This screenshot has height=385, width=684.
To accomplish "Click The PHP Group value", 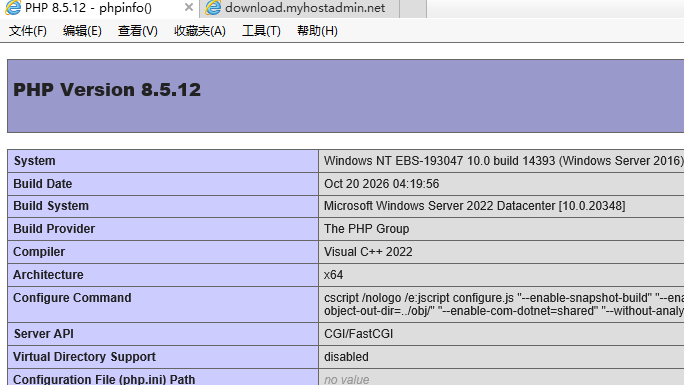I will (x=366, y=229).
